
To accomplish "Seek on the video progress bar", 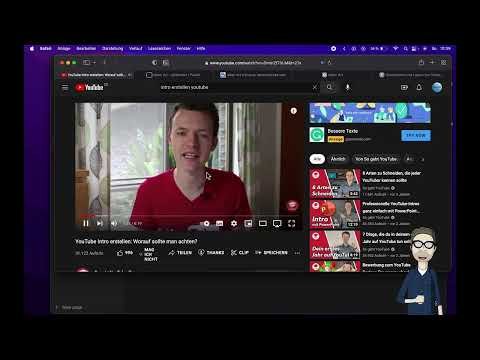I will click(x=190, y=216).
